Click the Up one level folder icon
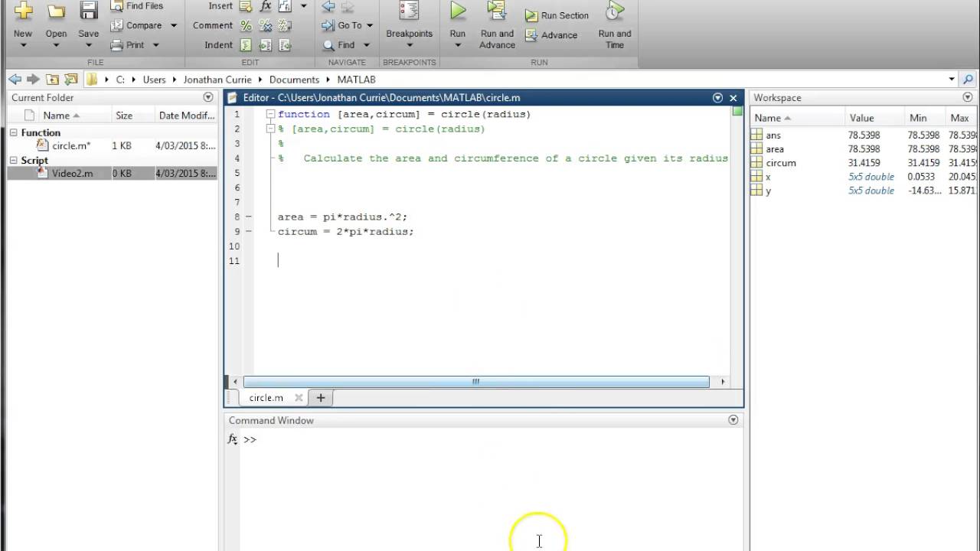Screen dimensions: 980x551 tap(52, 79)
